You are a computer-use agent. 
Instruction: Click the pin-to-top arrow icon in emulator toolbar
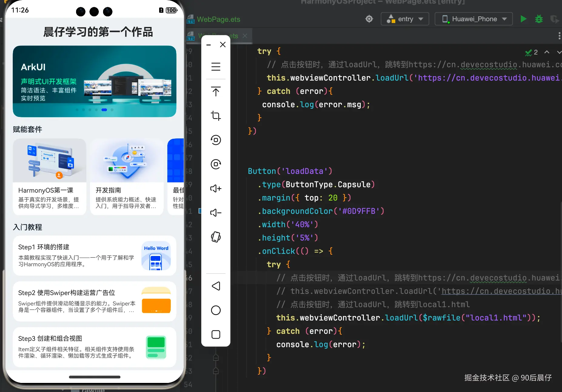[216, 91]
